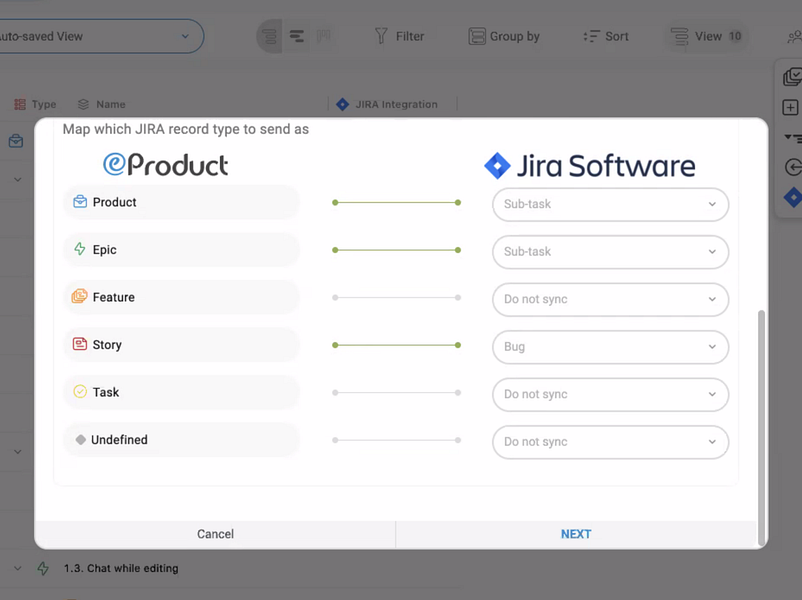Image resolution: width=802 pixels, height=600 pixels.
Task: Click the @Product logo
Action: point(166,165)
